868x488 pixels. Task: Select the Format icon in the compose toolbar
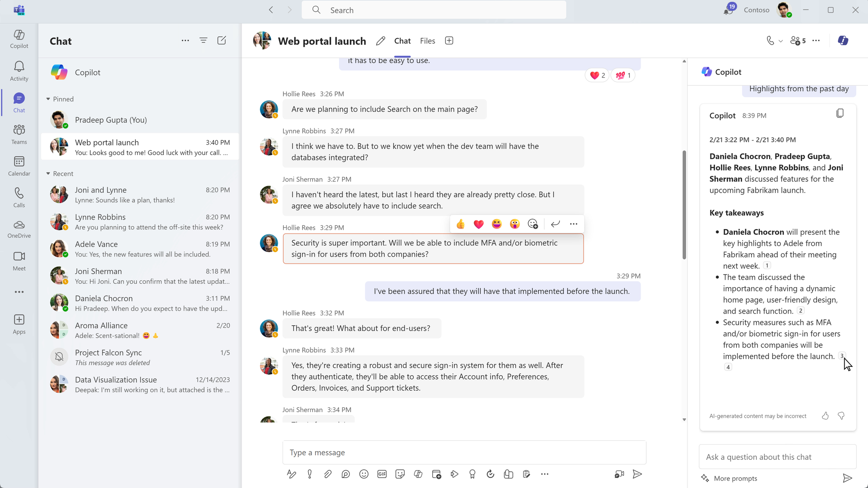291,474
